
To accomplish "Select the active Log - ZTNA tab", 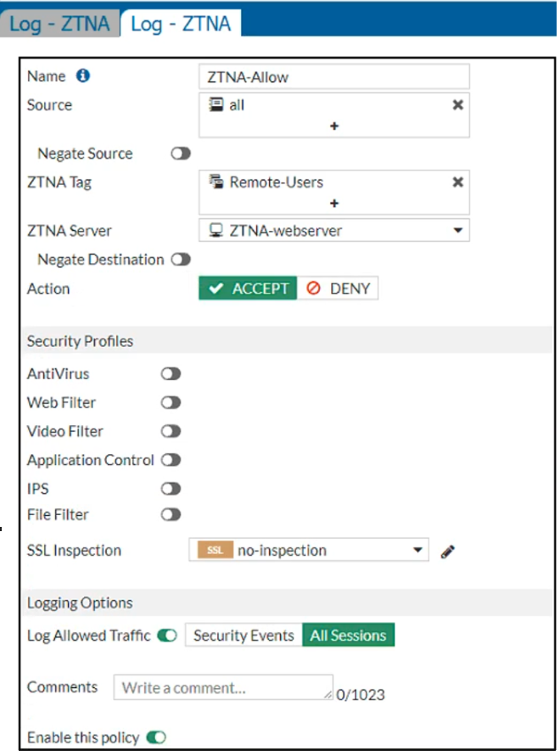I will coord(180,24).
